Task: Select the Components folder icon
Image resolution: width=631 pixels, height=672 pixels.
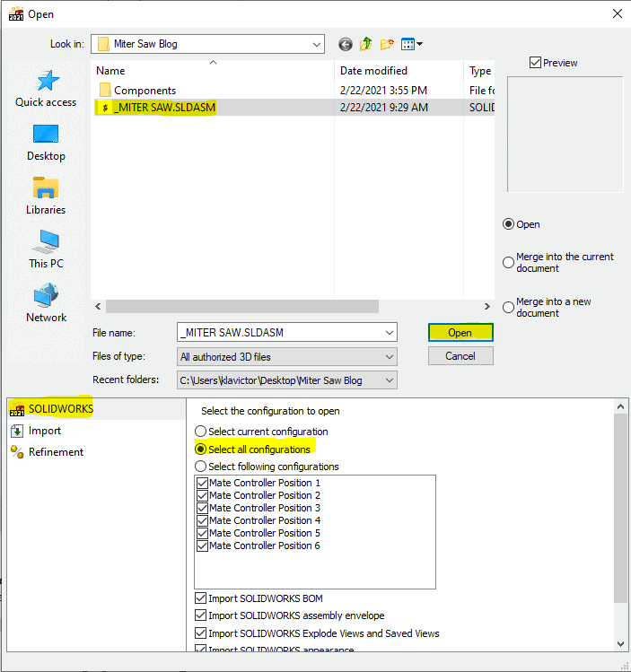Action: (105, 91)
